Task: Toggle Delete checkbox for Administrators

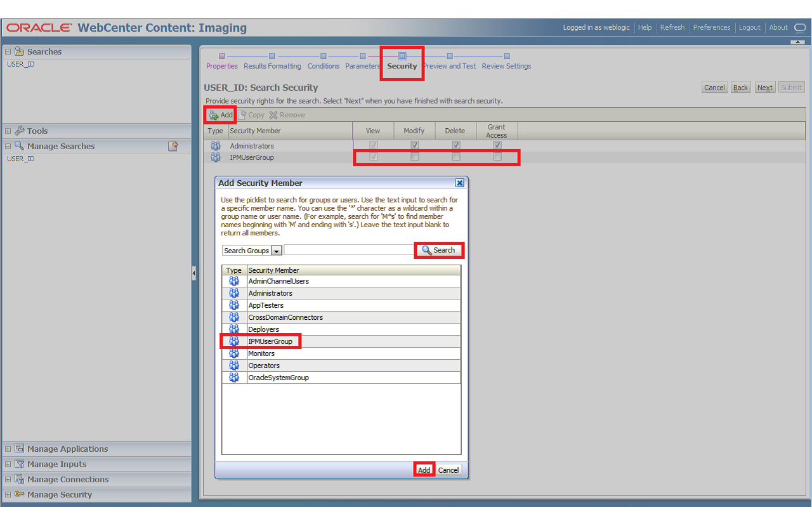Action: click(x=456, y=145)
